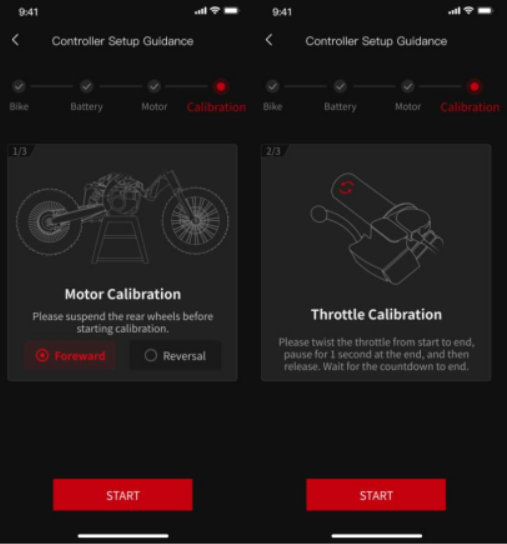This screenshot has width=507, height=544.
Task: Go back from right Controller Setup screen
Action: click(269, 40)
